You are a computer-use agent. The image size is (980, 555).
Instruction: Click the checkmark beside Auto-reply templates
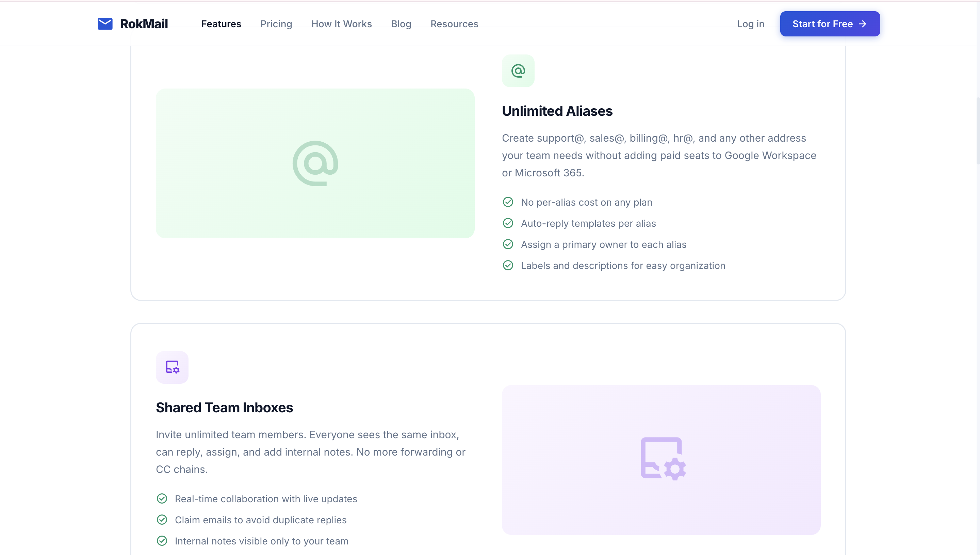(x=508, y=223)
